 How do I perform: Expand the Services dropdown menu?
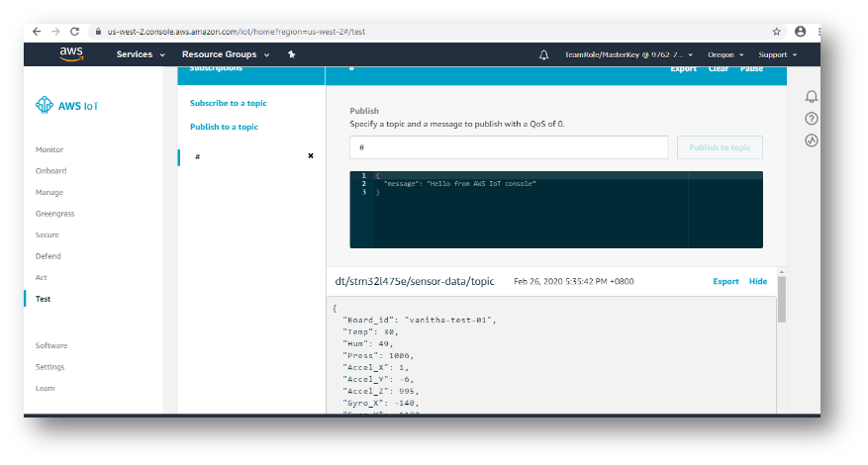(141, 54)
